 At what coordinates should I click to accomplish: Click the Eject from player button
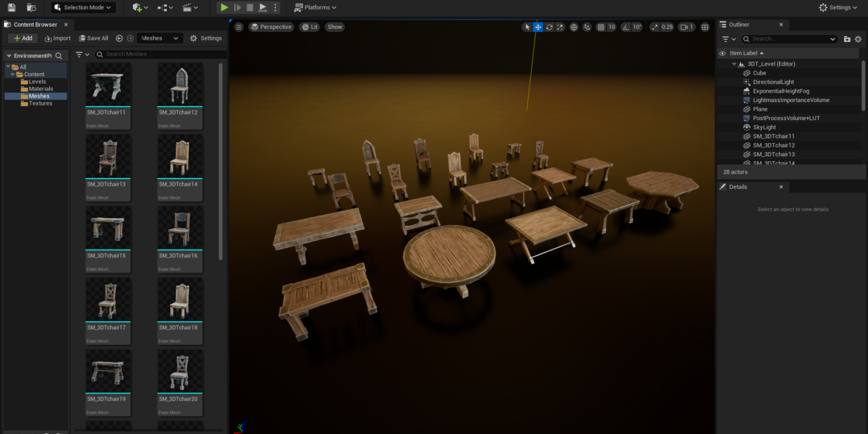tap(263, 7)
